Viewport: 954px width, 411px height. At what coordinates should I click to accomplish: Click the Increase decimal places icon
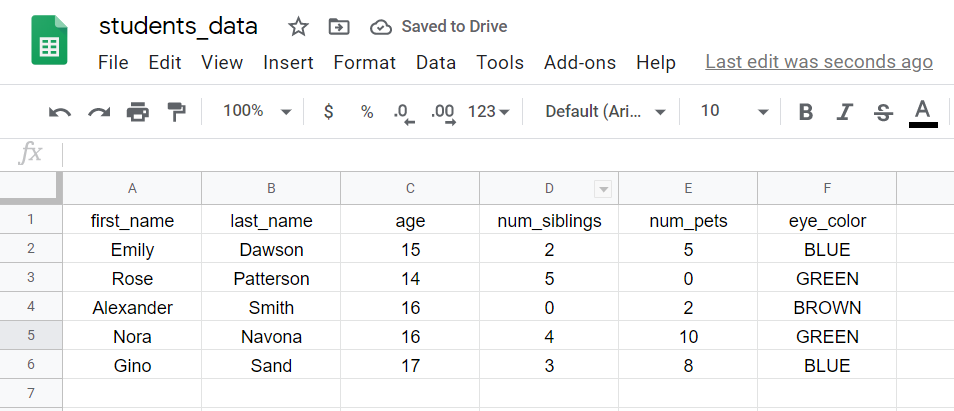pyautogui.click(x=443, y=113)
